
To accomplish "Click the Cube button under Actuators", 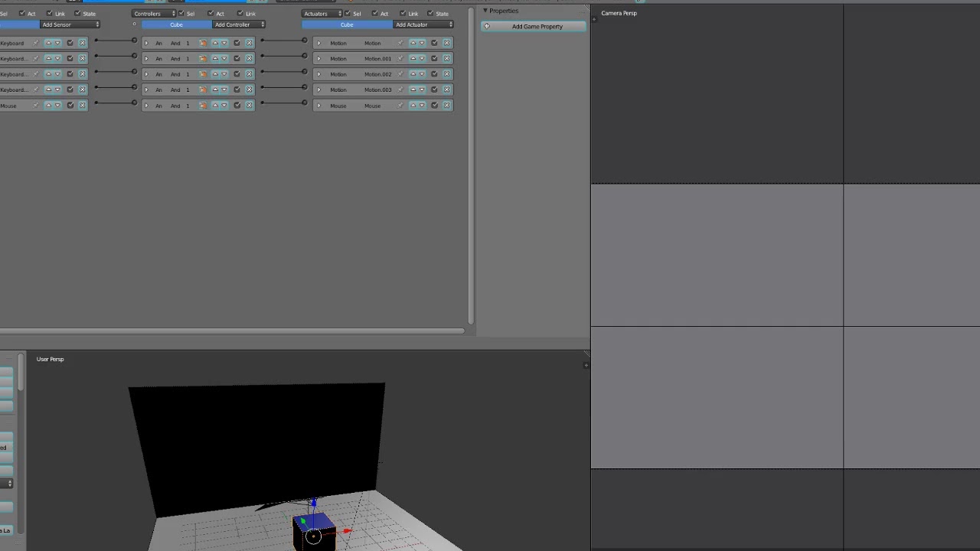I will (x=347, y=24).
